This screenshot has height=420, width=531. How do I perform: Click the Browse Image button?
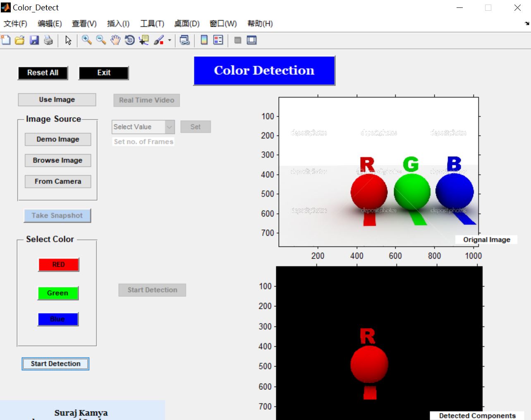[x=58, y=160]
